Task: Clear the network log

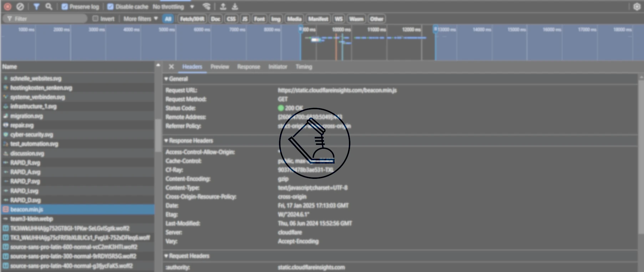Action: (20, 6)
